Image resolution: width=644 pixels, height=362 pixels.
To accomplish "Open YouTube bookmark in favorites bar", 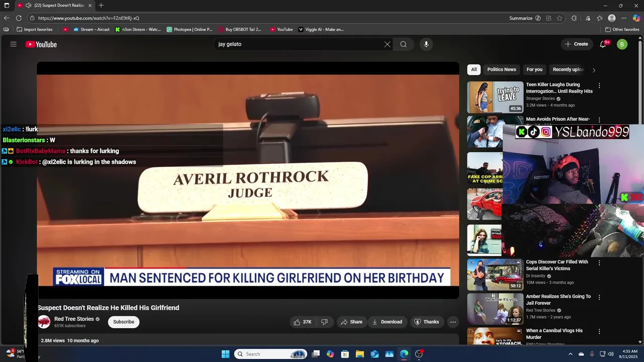I will coord(281,29).
